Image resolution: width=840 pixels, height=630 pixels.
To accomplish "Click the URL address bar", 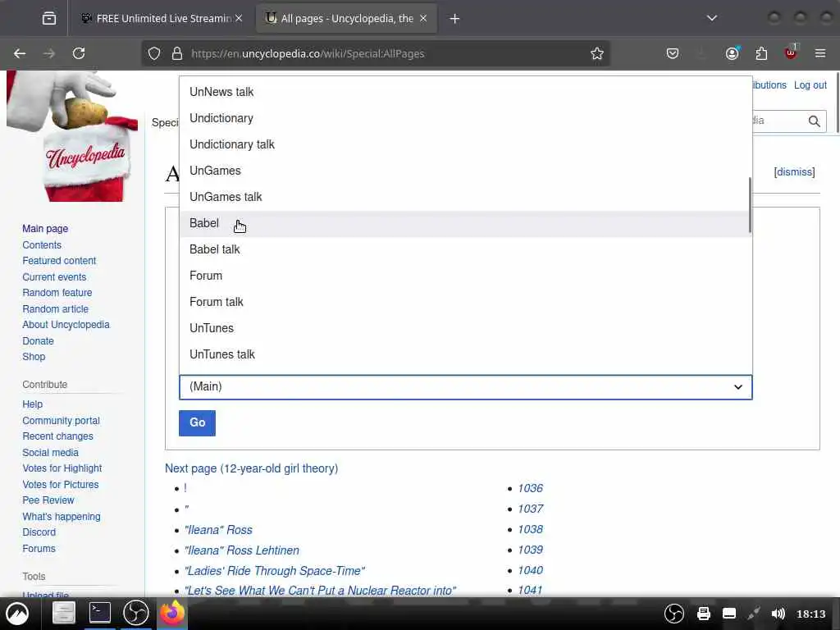I will [x=375, y=53].
